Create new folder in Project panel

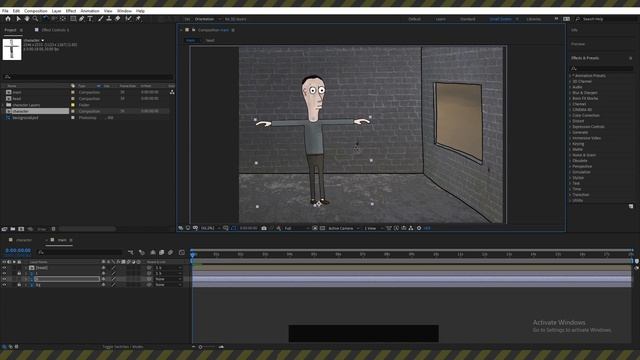tap(13, 229)
